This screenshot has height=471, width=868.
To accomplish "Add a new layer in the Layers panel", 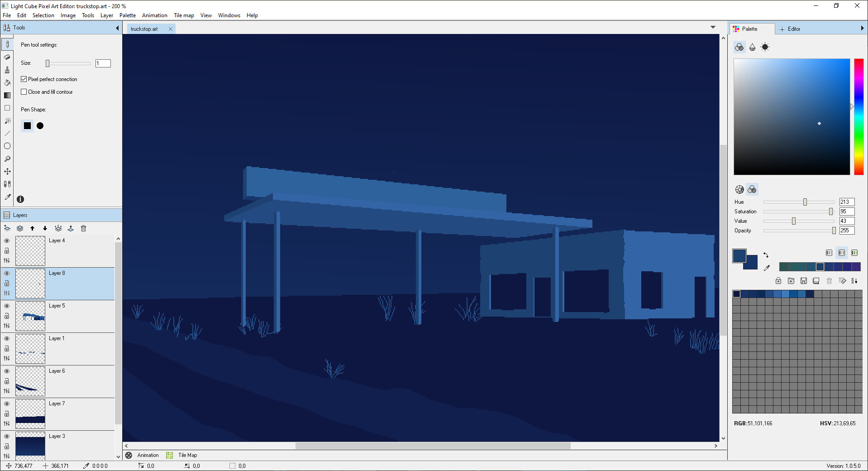I will tap(7, 228).
